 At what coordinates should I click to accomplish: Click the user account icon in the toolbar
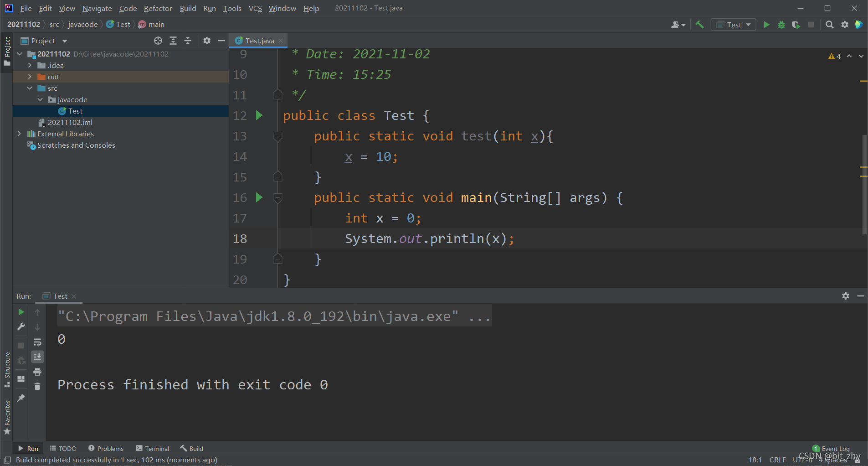[x=678, y=25]
